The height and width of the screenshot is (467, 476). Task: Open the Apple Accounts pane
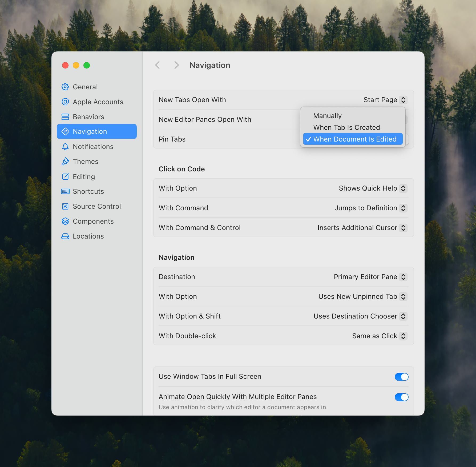(x=97, y=102)
